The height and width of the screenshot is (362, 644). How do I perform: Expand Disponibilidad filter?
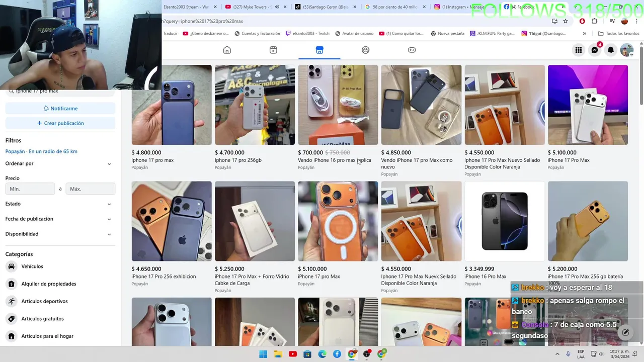[60, 234]
